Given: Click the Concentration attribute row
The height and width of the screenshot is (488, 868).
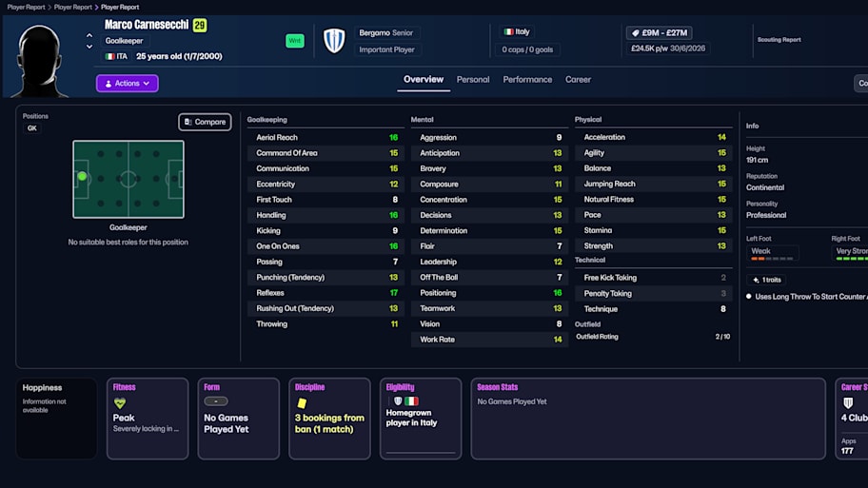Looking at the screenshot, I should [x=489, y=200].
